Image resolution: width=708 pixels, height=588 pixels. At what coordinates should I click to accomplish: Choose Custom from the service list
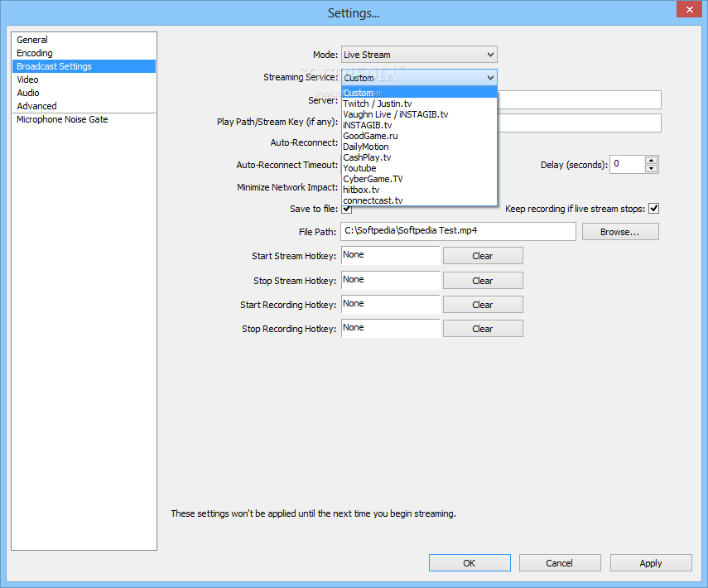point(419,93)
